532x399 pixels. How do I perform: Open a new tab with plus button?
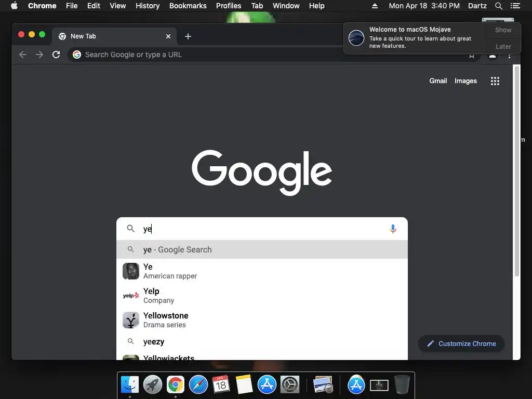click(188, 36)
